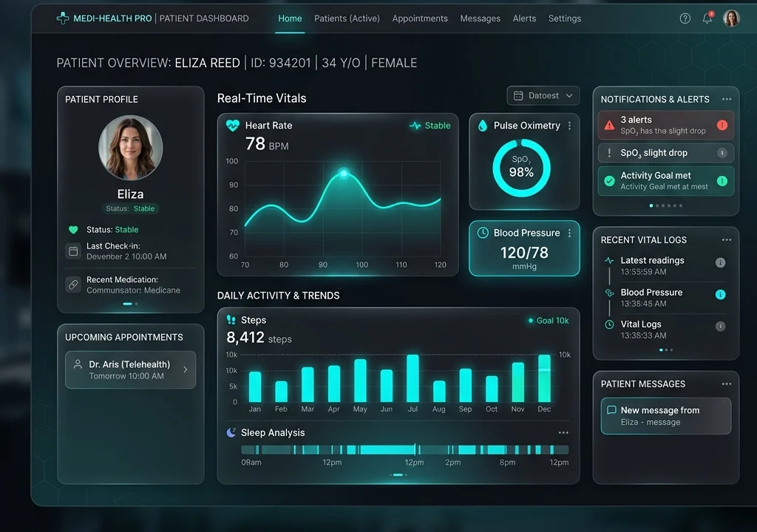Click the sleep analysis timeline bar
Image resolution: width=757 pixels, height=532 pixels.
(x=404, y=450)
